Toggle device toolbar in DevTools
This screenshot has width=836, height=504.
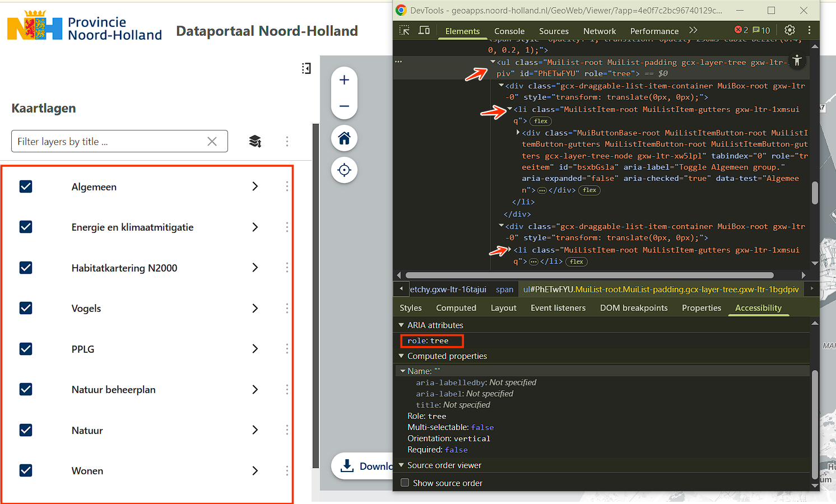click(424, 30)
